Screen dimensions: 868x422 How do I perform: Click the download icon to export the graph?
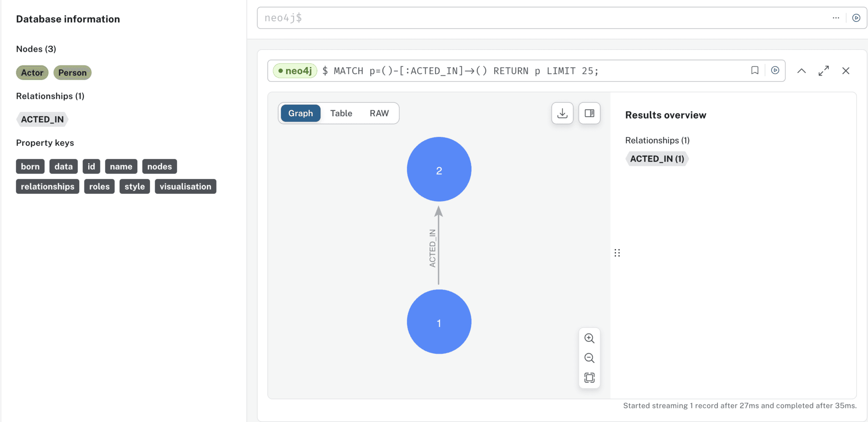(562, 113)
